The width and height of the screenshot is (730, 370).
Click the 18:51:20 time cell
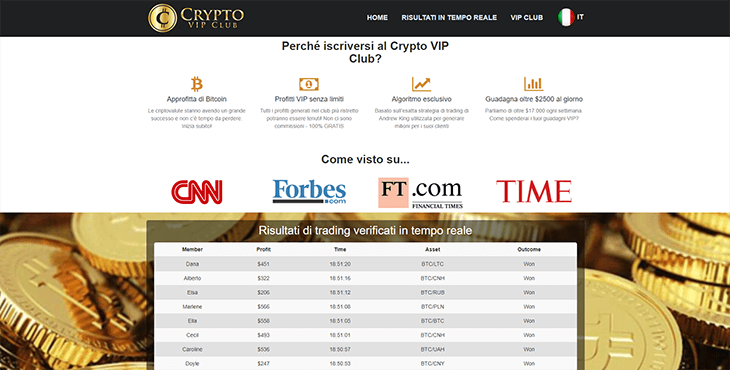[340, 264]
